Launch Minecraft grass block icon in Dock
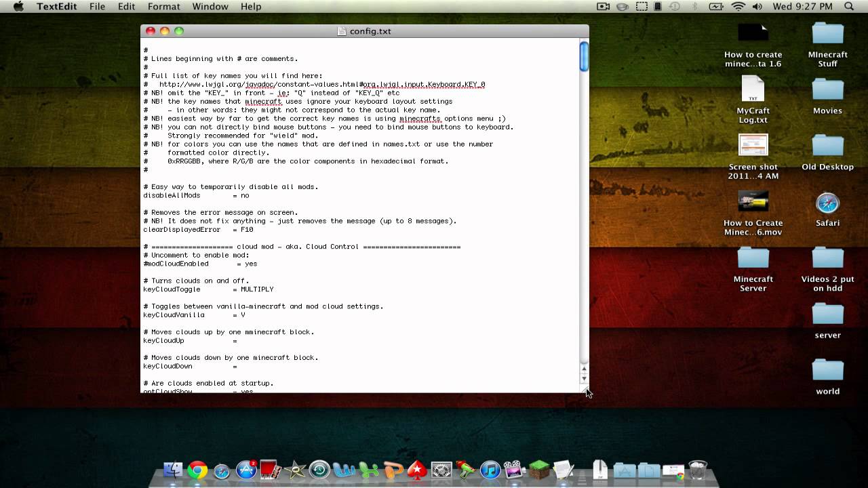Viewport: 868px width, 488px height. [538, 469]
